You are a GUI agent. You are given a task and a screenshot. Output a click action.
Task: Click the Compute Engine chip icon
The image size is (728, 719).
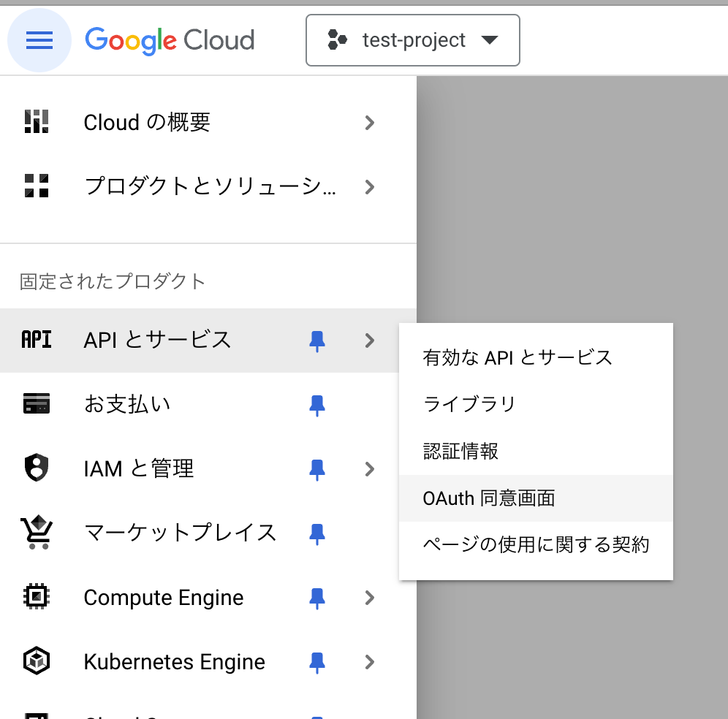(x=37, y=598)
